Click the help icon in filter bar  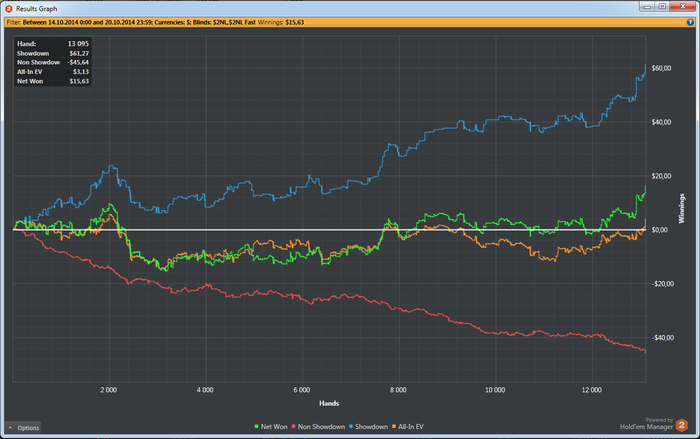[690, 22]
